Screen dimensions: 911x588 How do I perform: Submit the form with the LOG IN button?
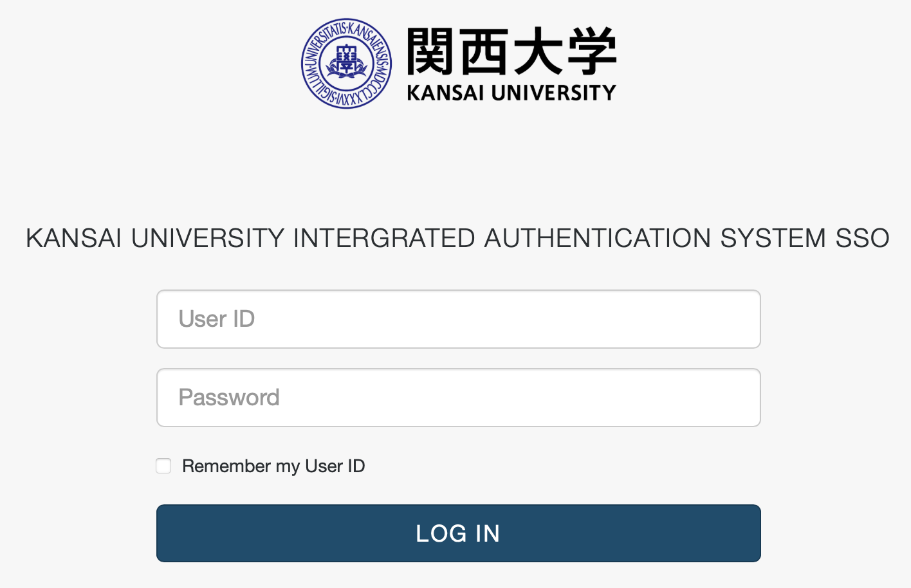459,533
